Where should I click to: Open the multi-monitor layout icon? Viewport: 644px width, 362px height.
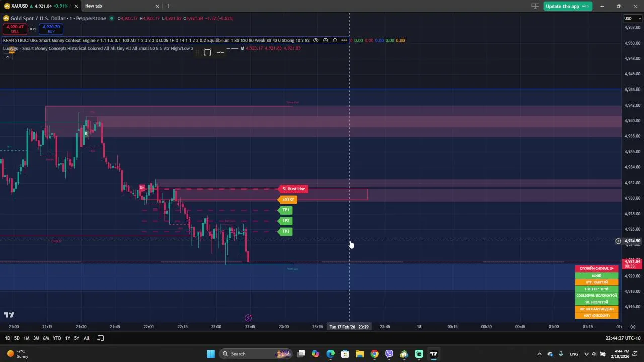(x=535, y=6)
